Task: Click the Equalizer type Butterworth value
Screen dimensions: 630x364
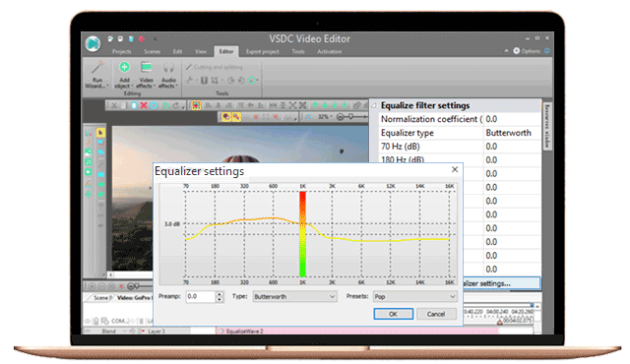Action: [512, 133]
